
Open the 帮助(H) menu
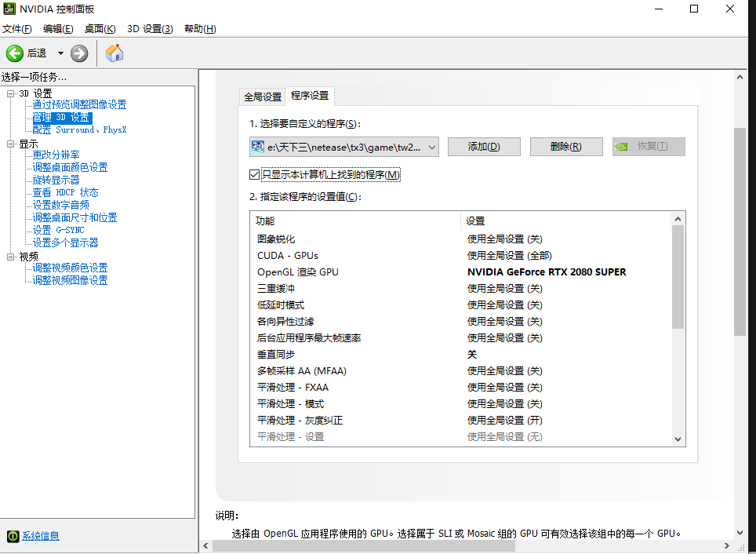[200, 29]
